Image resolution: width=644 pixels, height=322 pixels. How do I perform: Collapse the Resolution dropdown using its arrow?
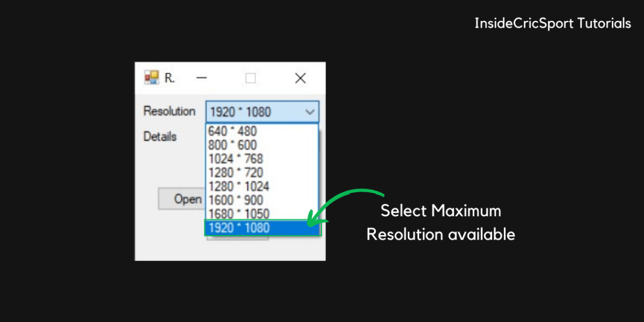310,112
